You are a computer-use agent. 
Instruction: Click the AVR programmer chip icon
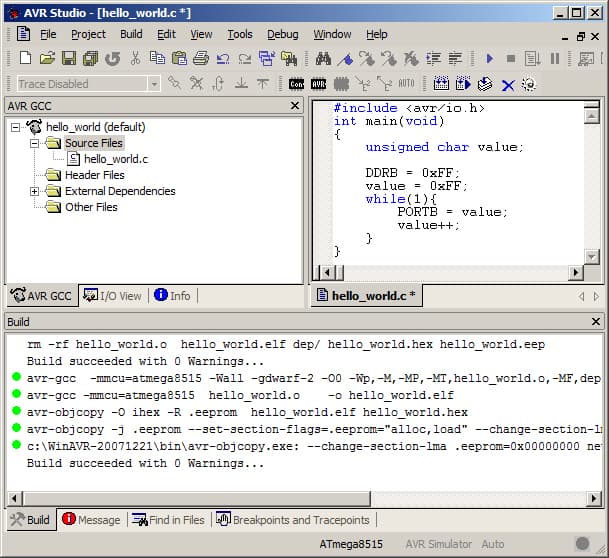(318, 84)
